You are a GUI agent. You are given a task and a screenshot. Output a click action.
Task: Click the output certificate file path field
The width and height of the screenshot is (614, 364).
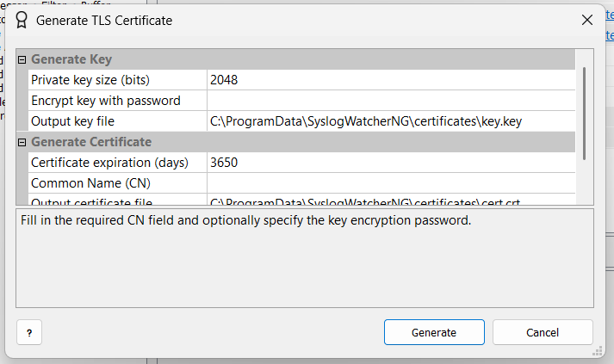coord(390,201)
